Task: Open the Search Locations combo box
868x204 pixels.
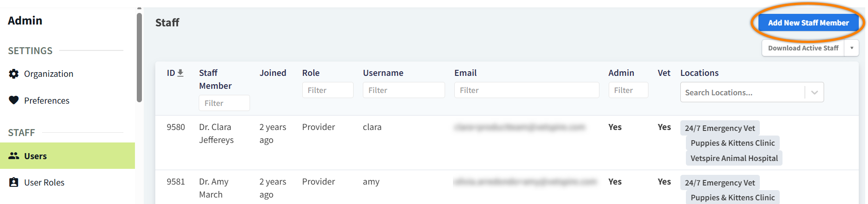Action: [x=752, y=93]
